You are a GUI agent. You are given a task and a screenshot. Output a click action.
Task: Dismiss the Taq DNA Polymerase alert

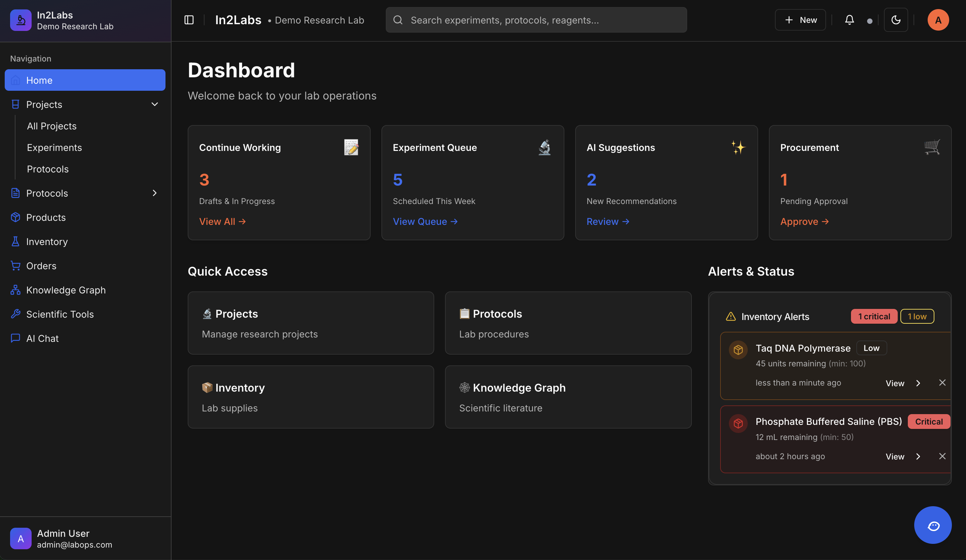point(942,382)
